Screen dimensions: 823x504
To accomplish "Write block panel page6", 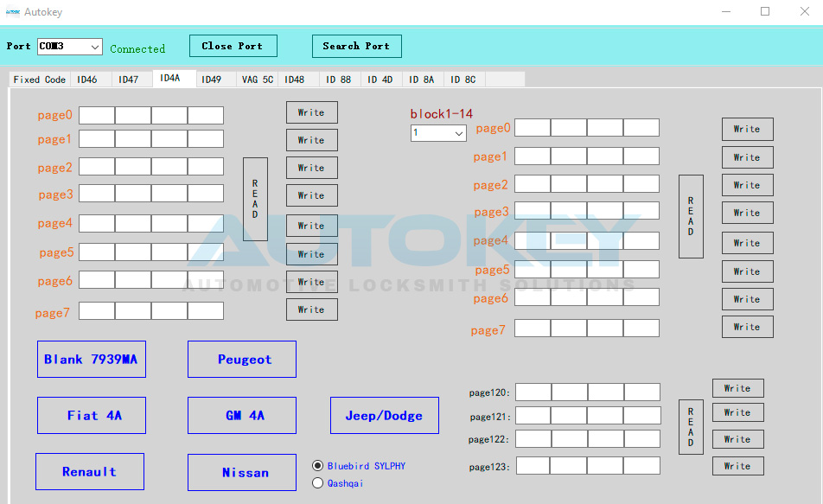I will coord(748,299).
